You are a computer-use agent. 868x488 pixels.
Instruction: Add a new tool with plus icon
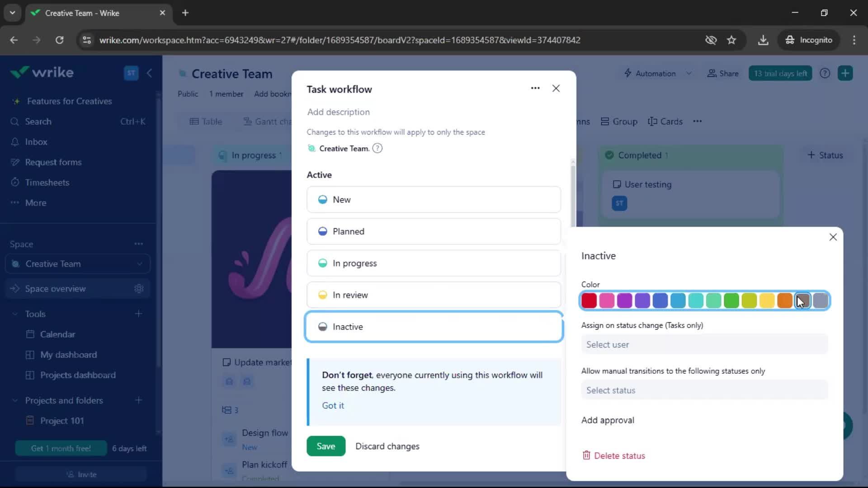(x=139, y=314)
